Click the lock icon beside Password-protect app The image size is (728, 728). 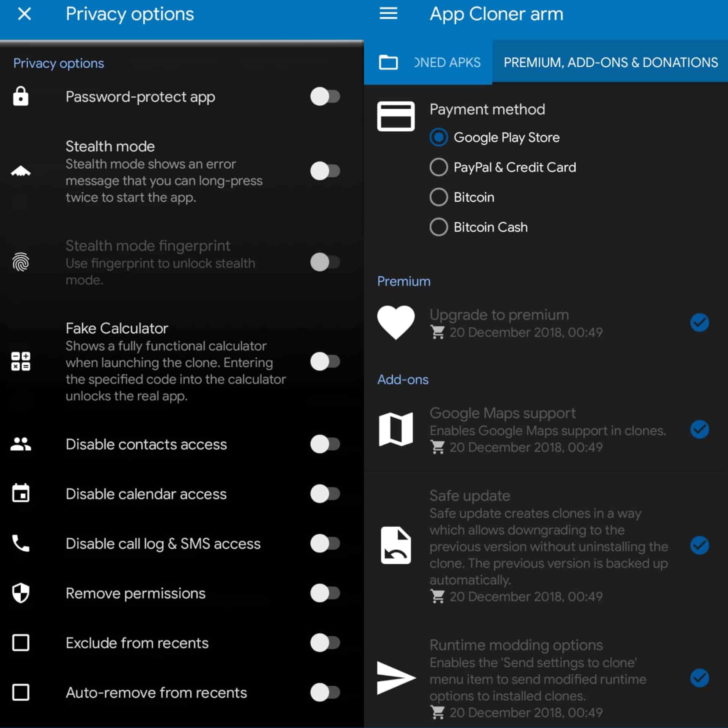pyautogui.click(x=20, y=96)
